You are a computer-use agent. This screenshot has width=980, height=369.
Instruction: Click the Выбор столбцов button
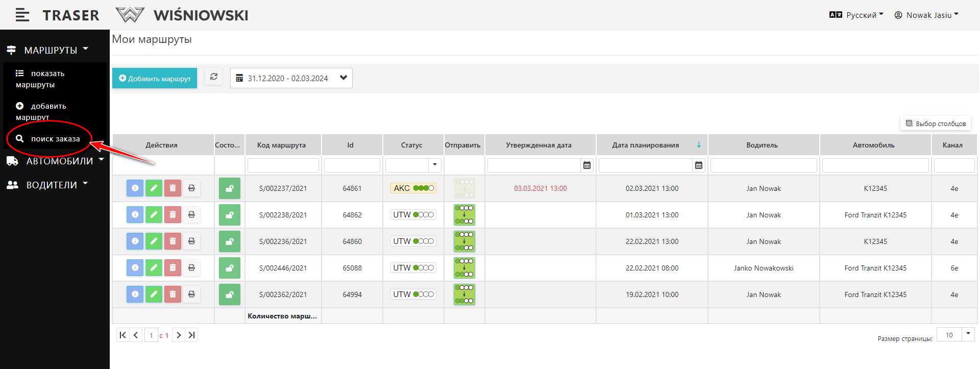coord(936,124)
